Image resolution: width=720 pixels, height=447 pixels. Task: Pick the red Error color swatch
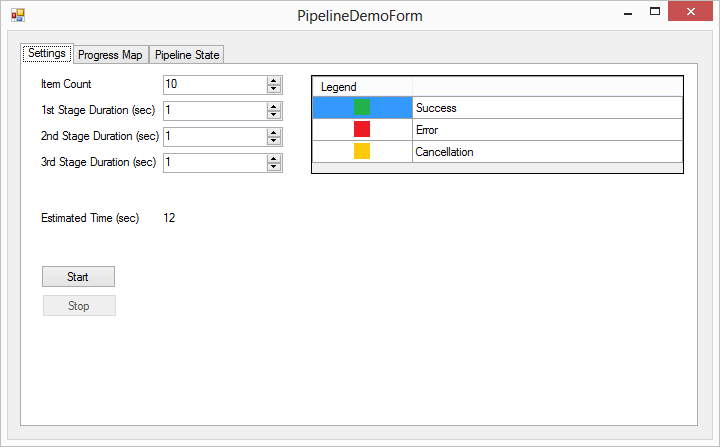click(x=362, y=129)
